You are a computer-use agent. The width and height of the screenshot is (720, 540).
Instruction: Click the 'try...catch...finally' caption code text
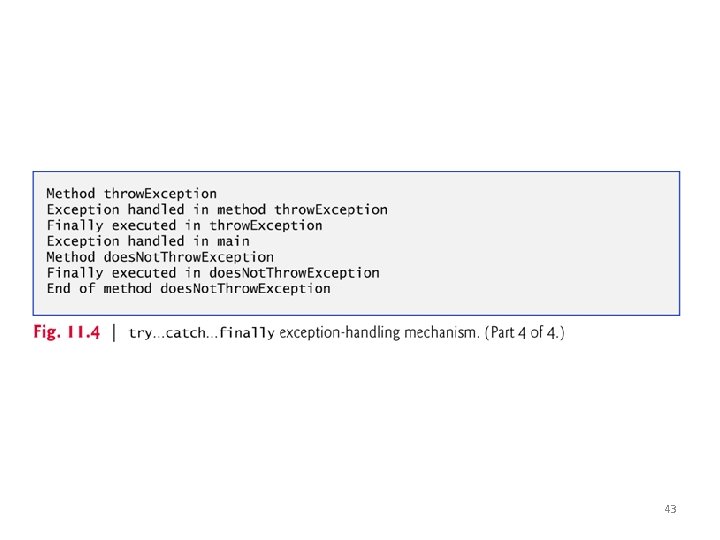[202, 332]
